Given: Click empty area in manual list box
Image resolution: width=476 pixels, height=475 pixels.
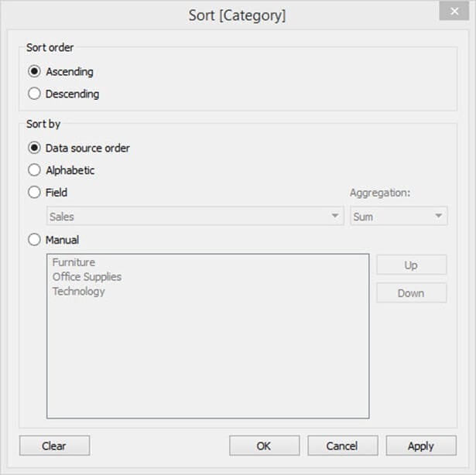Looking at the screenshot, I should [207, 364].
